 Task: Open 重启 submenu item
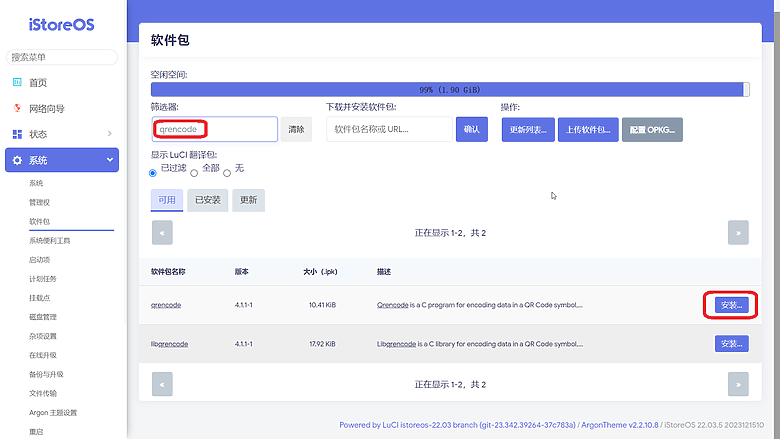pyautogui.click(x=36, y=432)
